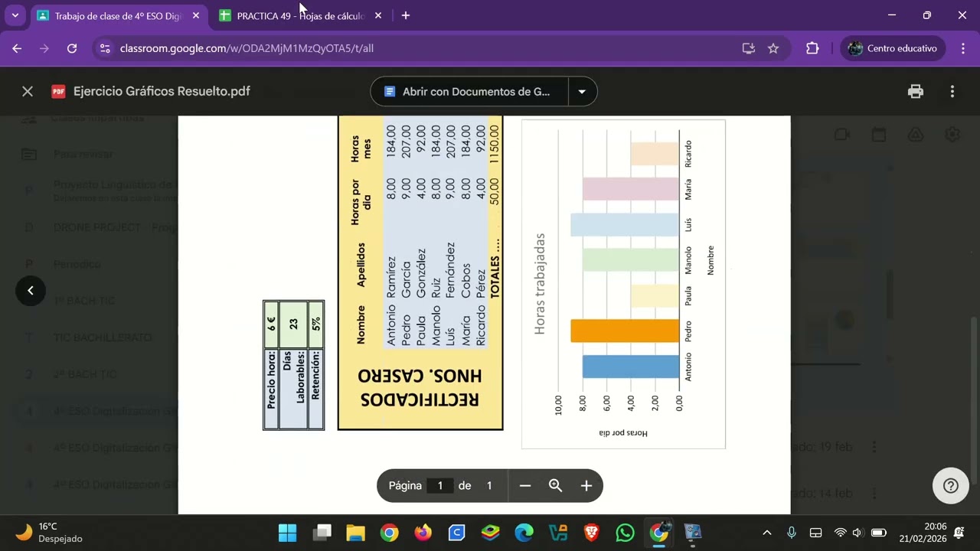Open the browser extensions menu
This screenshot has width=980, height=551.
click(812, 48)
